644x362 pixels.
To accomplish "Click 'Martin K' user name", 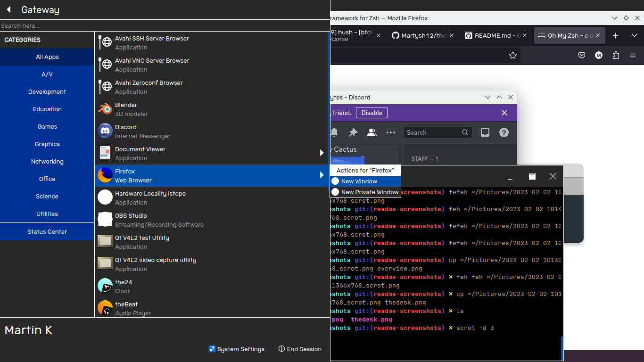I will click(x=28, y=330).
